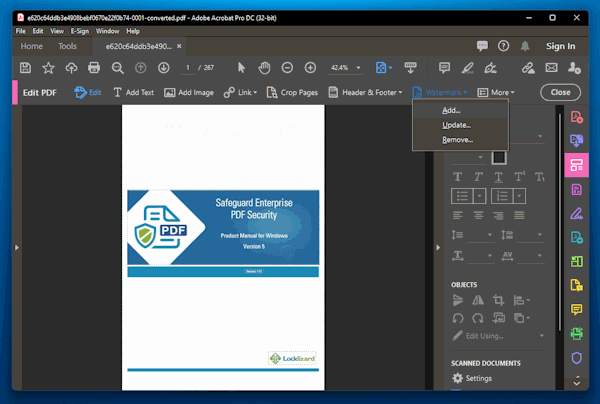The image size is (600, 404).
Task: Click Sign In
Action: pyautogui.click(x=561, y=46)
